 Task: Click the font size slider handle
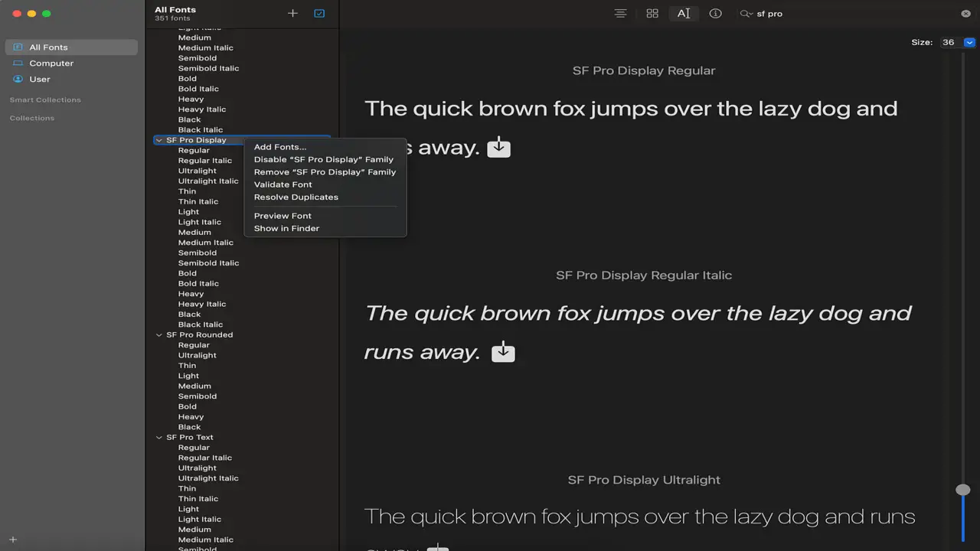point(963,490)
